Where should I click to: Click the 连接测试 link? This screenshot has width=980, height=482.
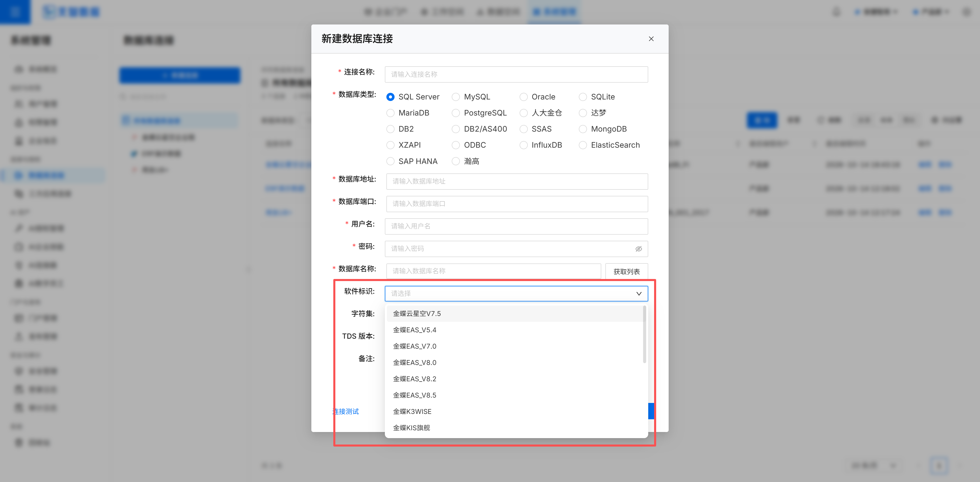pos(346,411)
